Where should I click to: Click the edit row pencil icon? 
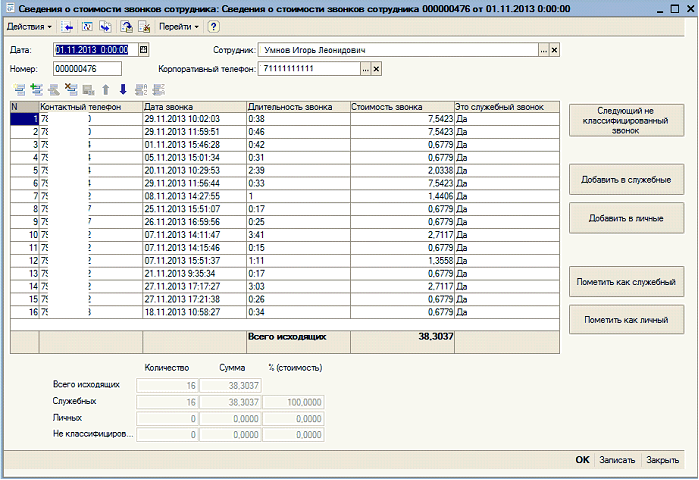coord(54,90)
